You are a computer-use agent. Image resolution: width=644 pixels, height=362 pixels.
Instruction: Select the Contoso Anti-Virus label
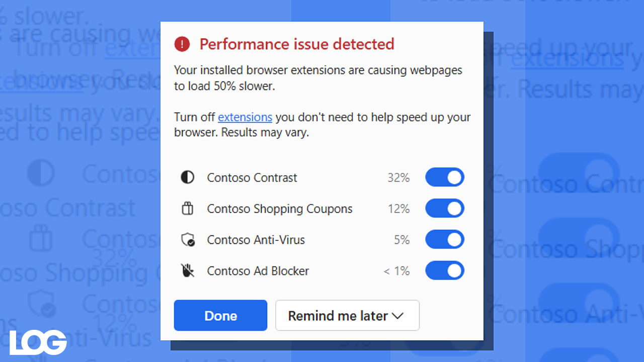pos(256,240)
